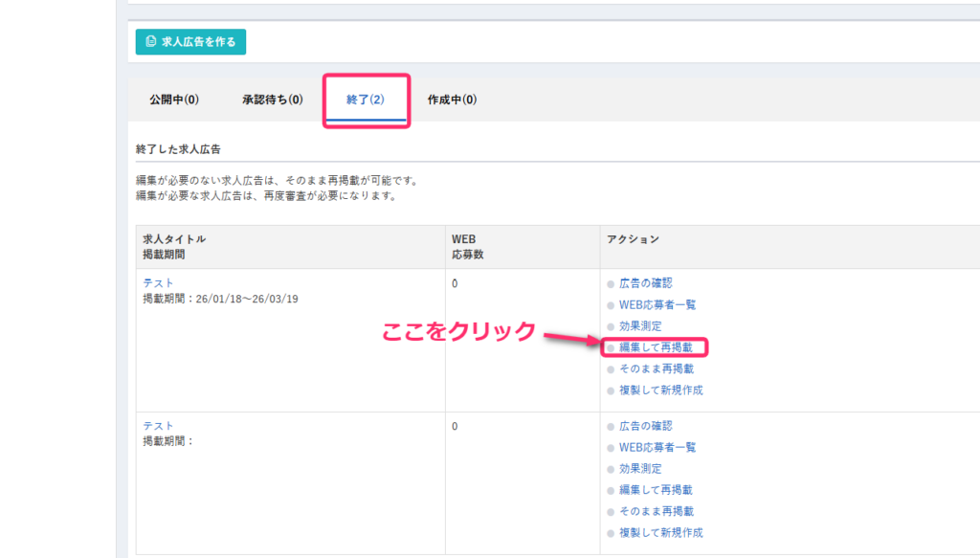Click 編集して再掲載 highlighted in the first row

tap(656, 347)
